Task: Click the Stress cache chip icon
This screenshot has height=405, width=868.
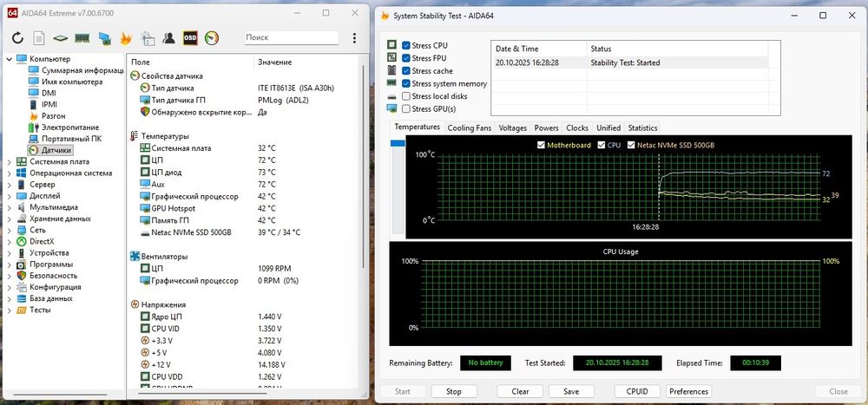Action: pos(392,70)
